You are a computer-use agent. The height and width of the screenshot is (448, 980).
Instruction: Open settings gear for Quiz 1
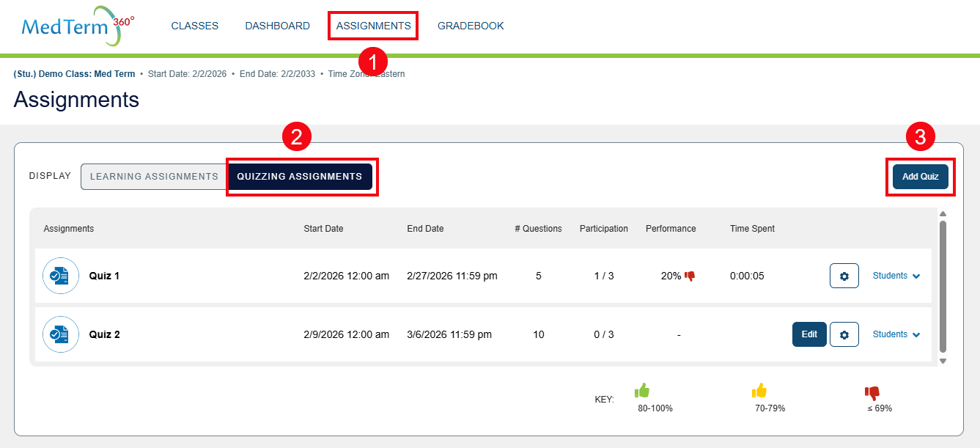coord(844,276)
